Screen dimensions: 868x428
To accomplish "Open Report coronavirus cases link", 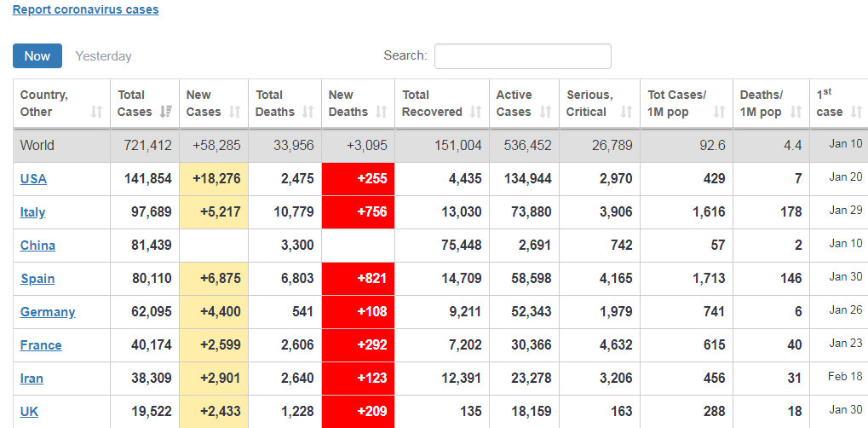I will click(x=85, y=10).
